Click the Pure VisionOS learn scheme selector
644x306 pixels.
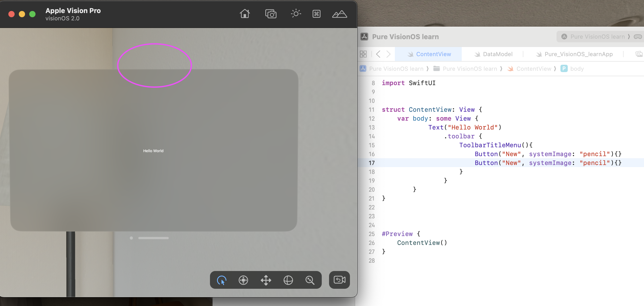[597, 37]
